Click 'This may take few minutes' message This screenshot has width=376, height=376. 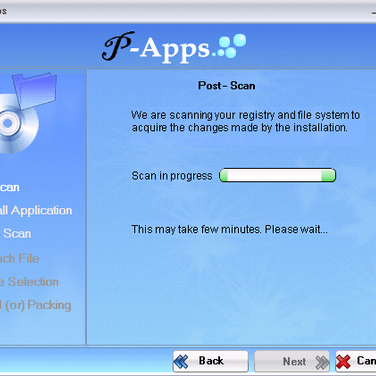coord(229,229)
